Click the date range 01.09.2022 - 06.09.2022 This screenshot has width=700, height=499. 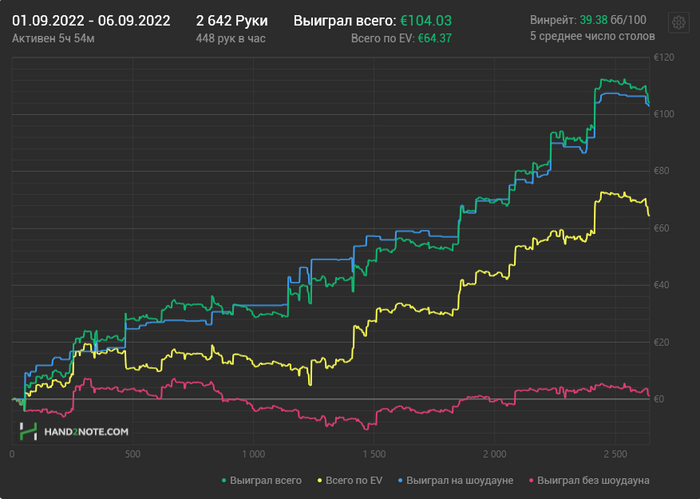point(91,21)
